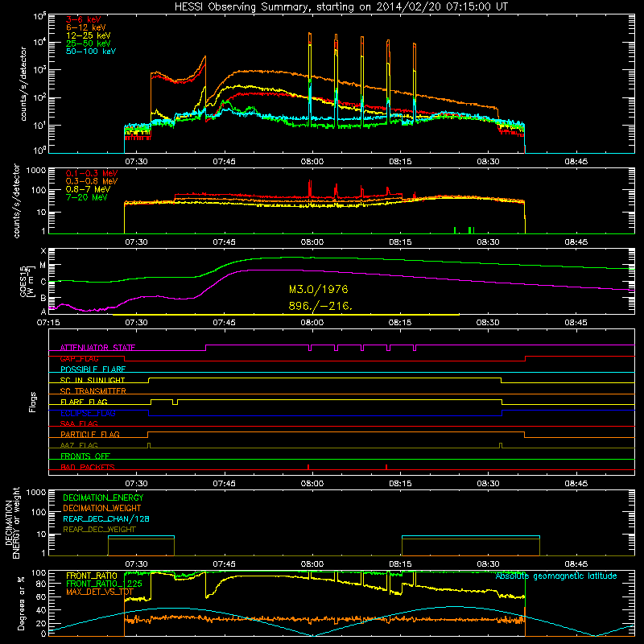Click the REAR_DEC_WEIGHT legend label

pos(99,530)
